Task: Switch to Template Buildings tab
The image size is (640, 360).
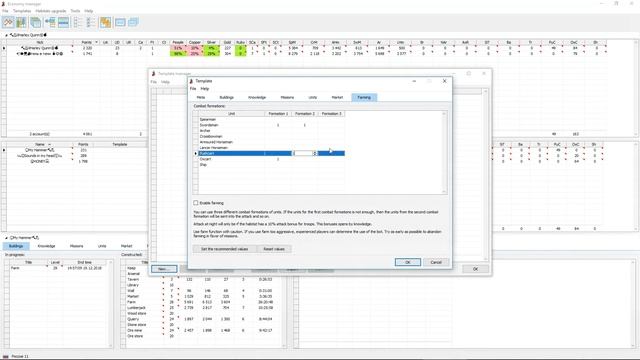Action: pos(227,98)
